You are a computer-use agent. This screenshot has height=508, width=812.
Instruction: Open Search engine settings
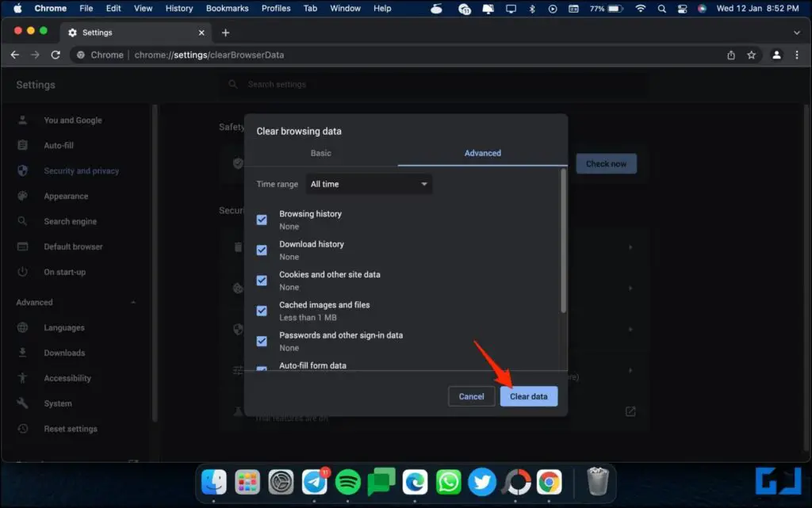(x=70, y=221)
